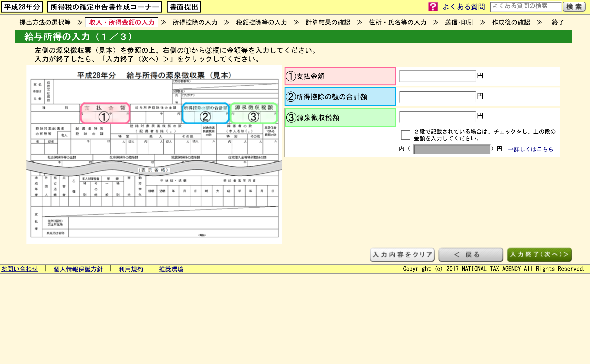590x364 pixels.
Task: Click the 支払金額 input field
Action: (437, 76)
